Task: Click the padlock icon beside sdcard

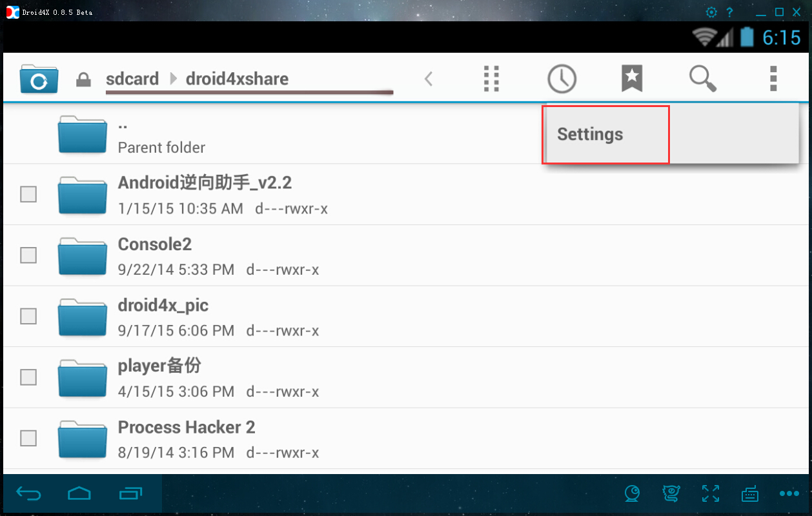Action: [83, 80]
